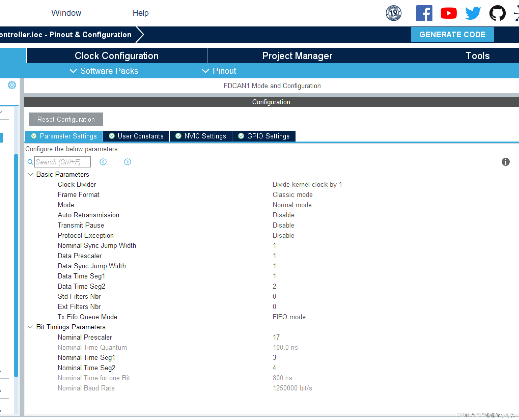The width and height of the screenshot is (519, 420).
Task: Click the 10-year anniversary badge icon
Action: [394, 13]
